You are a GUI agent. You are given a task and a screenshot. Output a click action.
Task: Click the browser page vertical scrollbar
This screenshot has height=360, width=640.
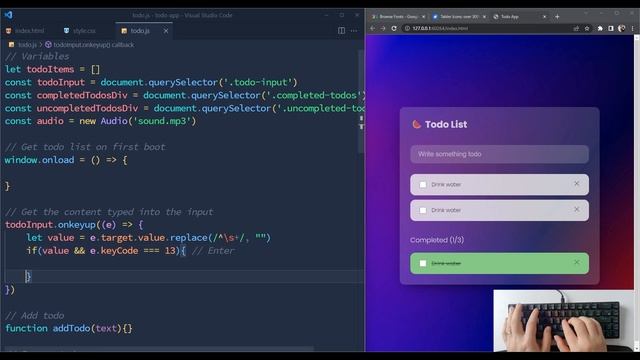click(x=637, y=192)
